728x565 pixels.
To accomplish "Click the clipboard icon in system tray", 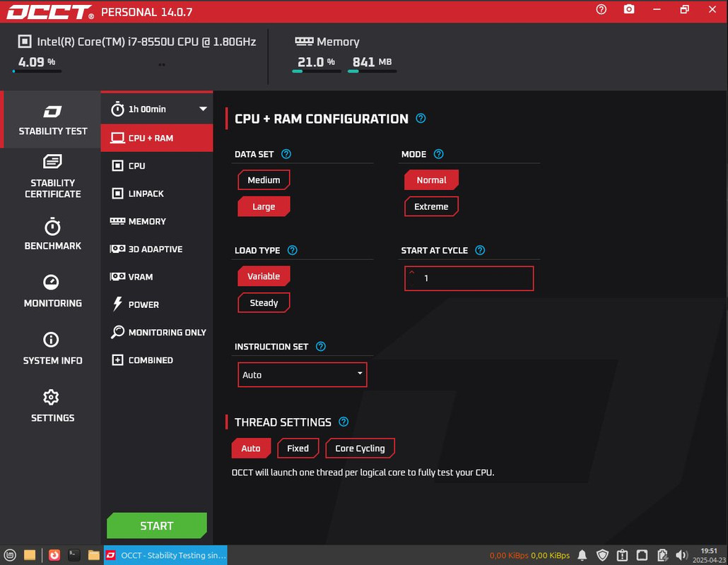I will (622, 555).
